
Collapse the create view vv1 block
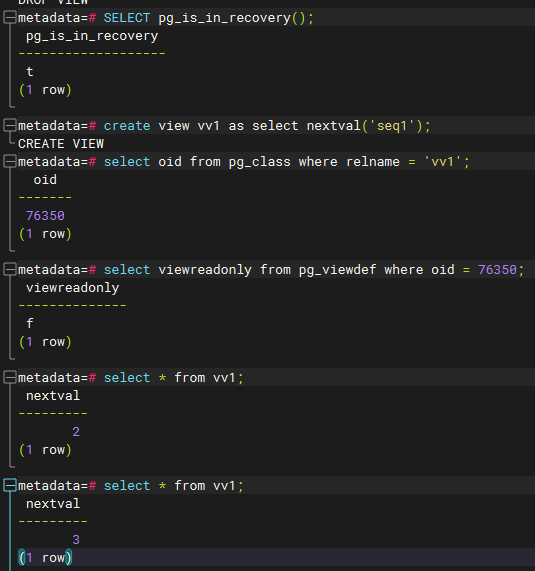9,126
